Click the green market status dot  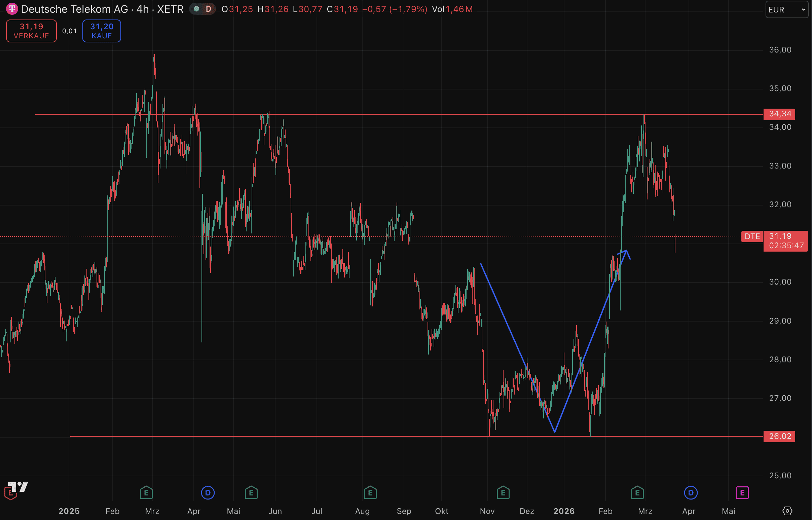pyautogui.click(x=196, y=9)
